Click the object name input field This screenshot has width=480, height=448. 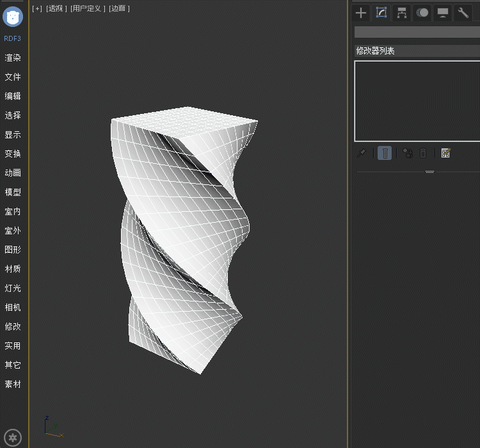416,32
